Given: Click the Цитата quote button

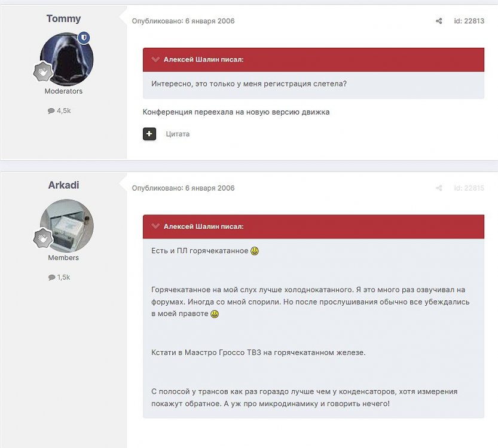Looking at the screenshot, I should click(x=178, y=134).
